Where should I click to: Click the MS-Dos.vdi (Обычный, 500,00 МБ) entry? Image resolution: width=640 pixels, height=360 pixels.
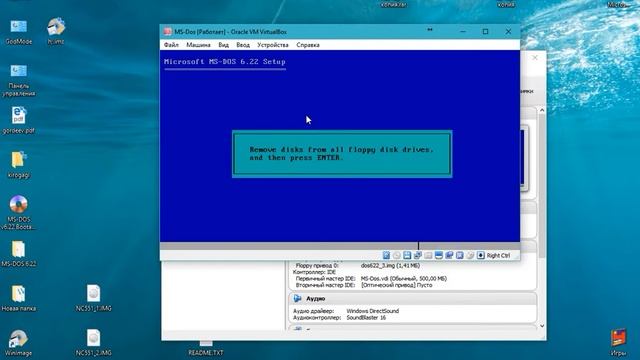[404, 278]
